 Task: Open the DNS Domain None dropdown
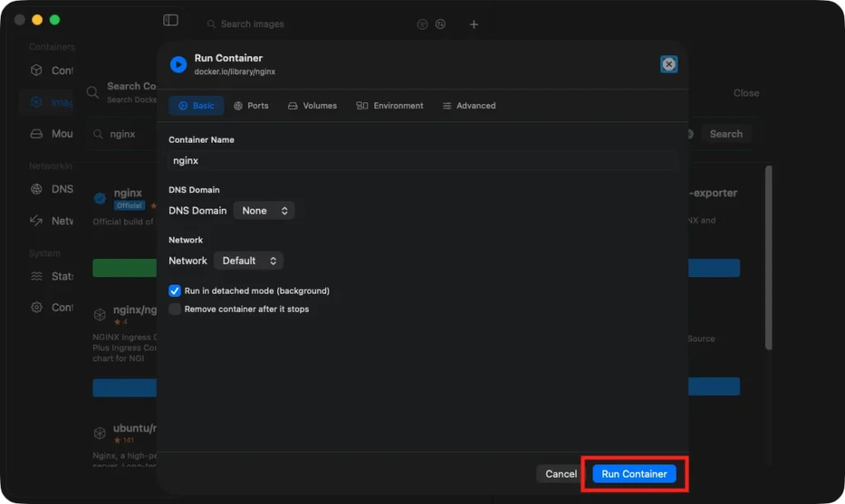click(264, 210)
